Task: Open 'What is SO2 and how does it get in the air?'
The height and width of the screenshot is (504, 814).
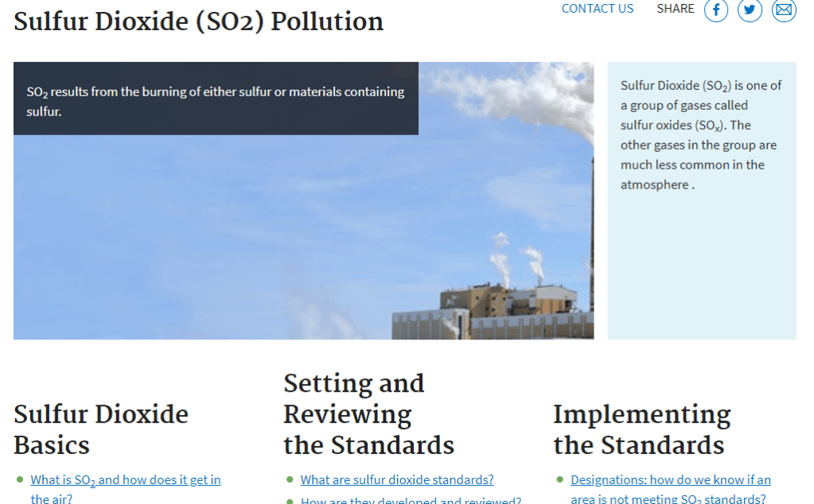Action: 125,479
